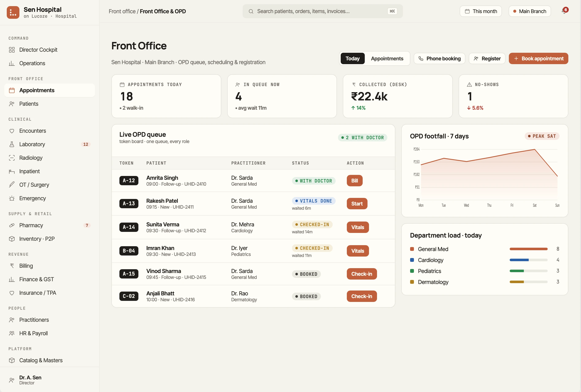Click Finance & GST chart icon
Screen dimensions: 581x392
(x=12, y=279)
